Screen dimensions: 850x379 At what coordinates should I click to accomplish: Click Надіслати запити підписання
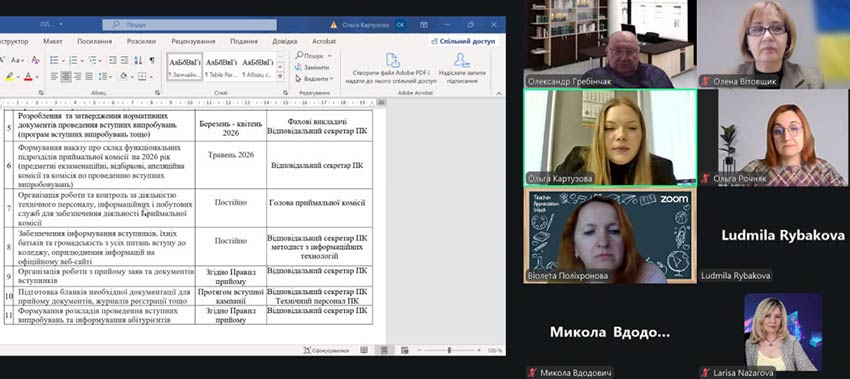pyautogui.click(x=462, y=68)
